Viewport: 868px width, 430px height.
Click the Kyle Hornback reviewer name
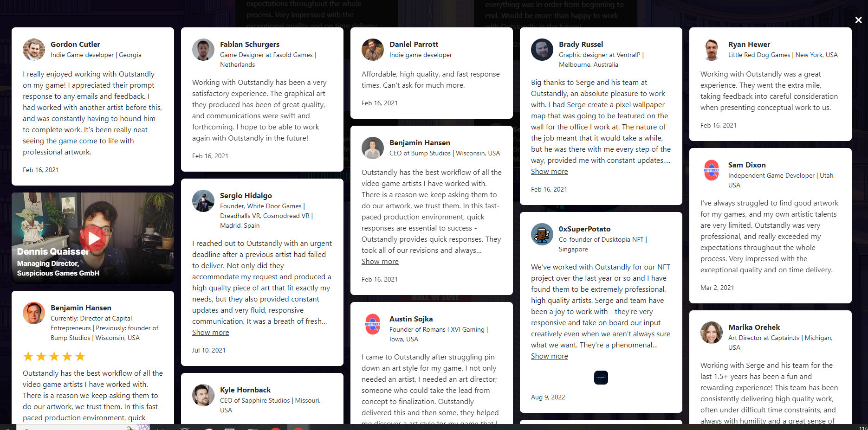point(245,390)
